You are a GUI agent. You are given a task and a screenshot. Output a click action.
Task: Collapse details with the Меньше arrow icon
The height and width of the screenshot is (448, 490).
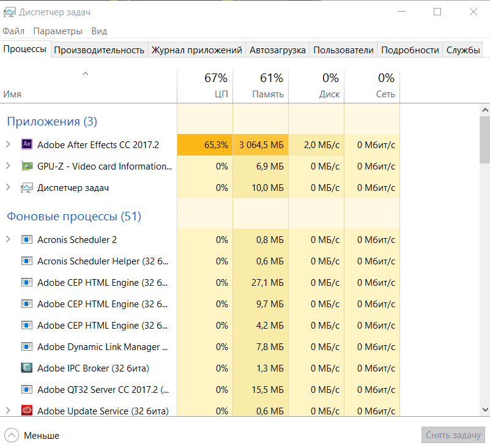[x=12, y=435]
